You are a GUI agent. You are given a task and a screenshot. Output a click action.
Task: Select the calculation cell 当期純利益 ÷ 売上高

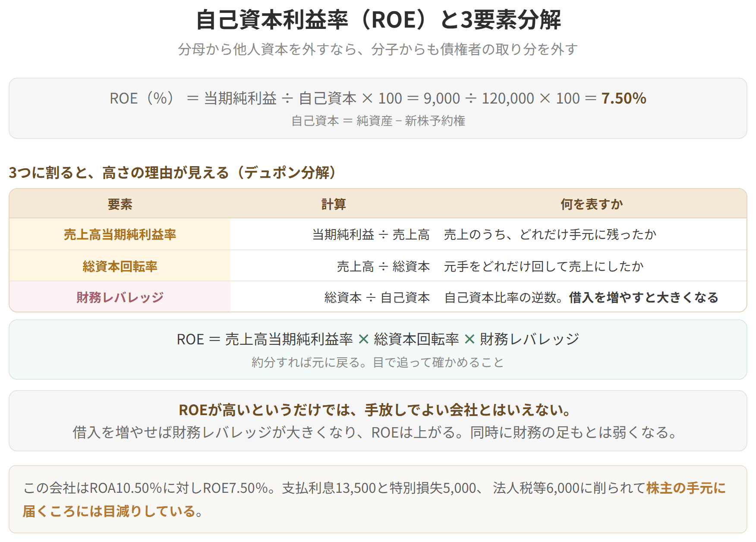click(371, 234)
